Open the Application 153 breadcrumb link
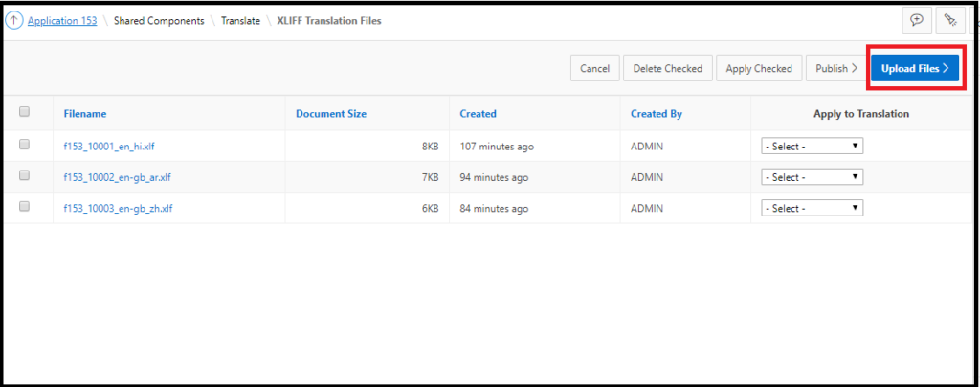The height and width of the screenshot is (387, 980). [62, 21]
